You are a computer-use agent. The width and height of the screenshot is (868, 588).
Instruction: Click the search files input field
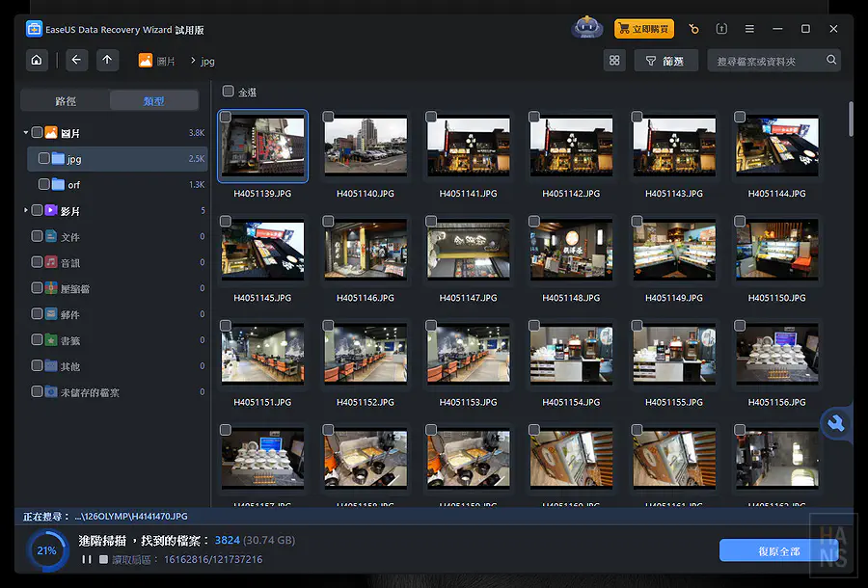pyautogui.click(x=769, y=61)
